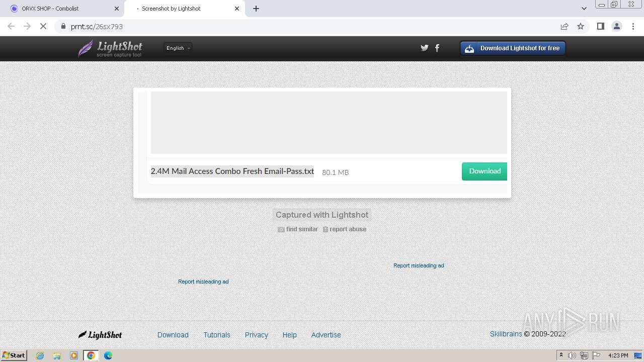
Task: Share this page icon
Action: coord(565,26)
